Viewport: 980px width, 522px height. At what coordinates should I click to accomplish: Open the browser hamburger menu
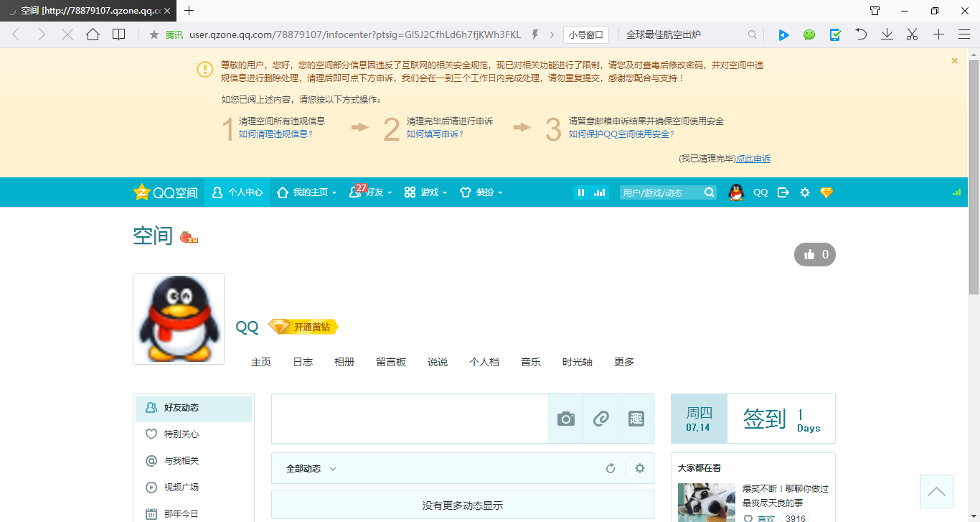coord(964,34)
